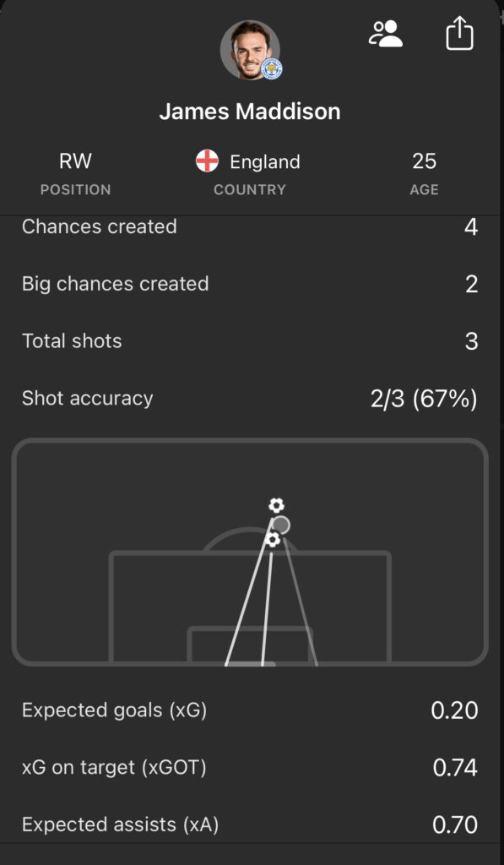Tap the grey ball marker on shot map
The height and width of the screenshot is (865, 504).
click(x=281, y=524)
